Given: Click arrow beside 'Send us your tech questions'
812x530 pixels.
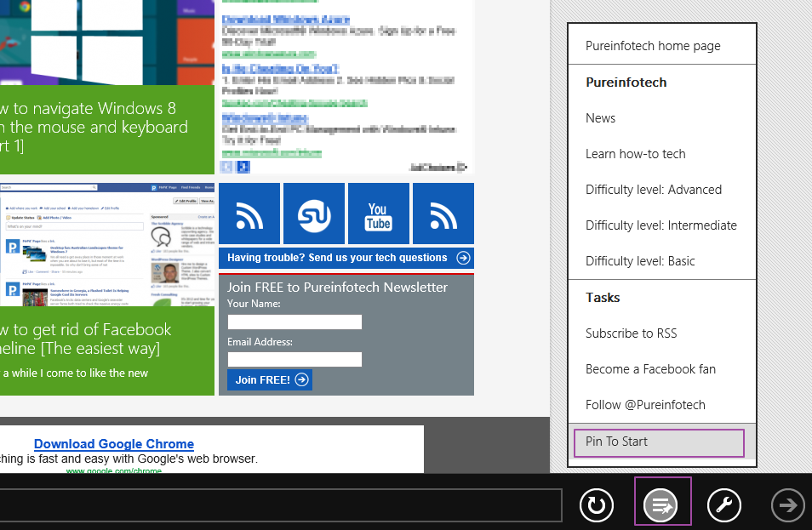Looking at the screenshot, I should coord(462,258).
